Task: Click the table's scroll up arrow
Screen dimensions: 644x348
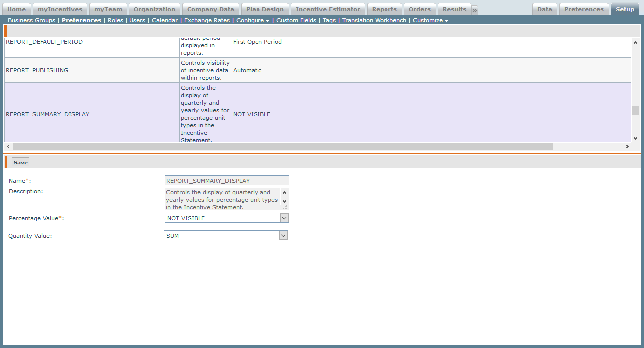Action: (x=635, y=43)
